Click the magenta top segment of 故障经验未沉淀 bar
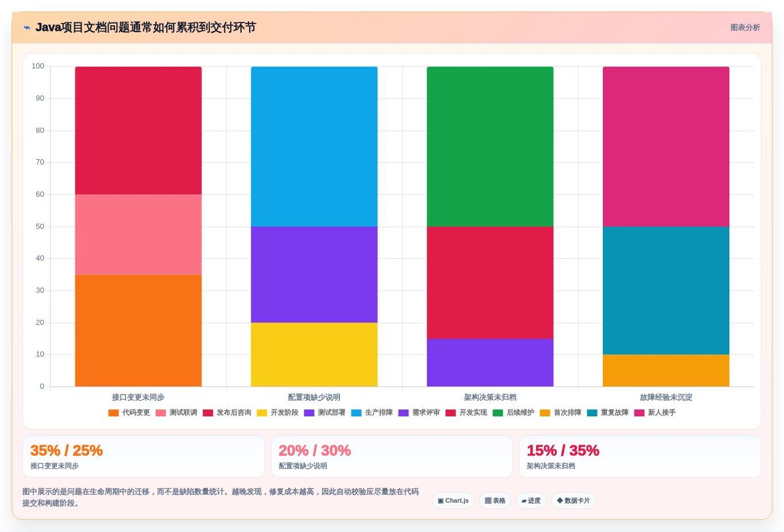 click(x=666, y=147)
